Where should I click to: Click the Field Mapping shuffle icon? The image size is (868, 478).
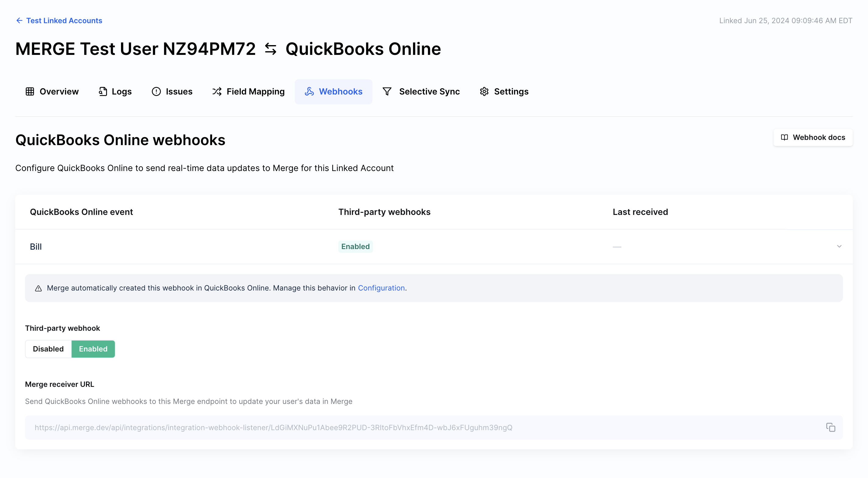pyautogui.click(x=217, y=91)
